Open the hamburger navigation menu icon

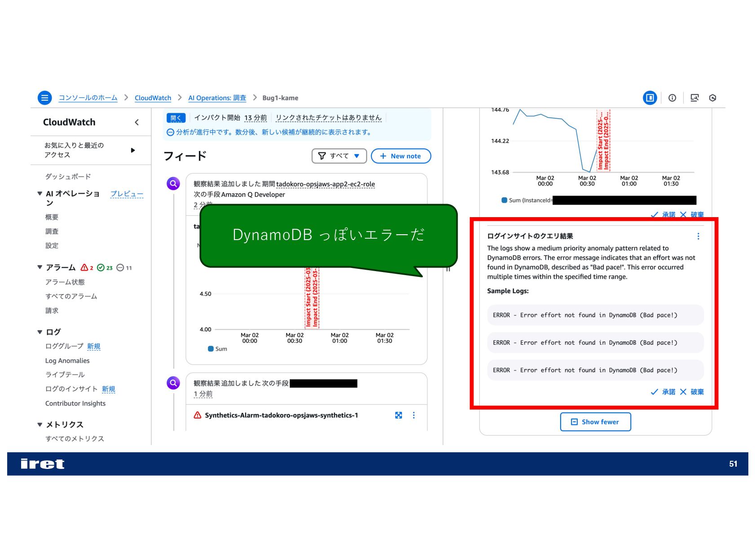(44, 98)
